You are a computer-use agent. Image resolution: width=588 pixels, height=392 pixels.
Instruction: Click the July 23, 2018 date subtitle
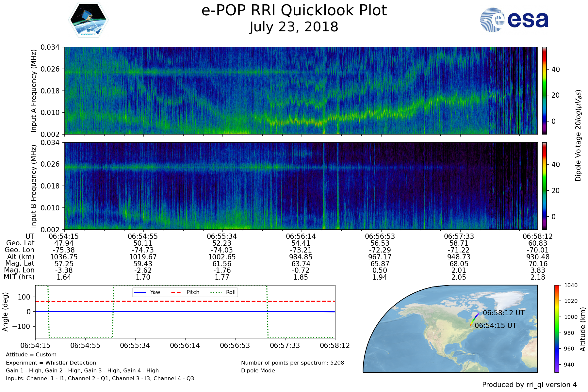point(294,27)
